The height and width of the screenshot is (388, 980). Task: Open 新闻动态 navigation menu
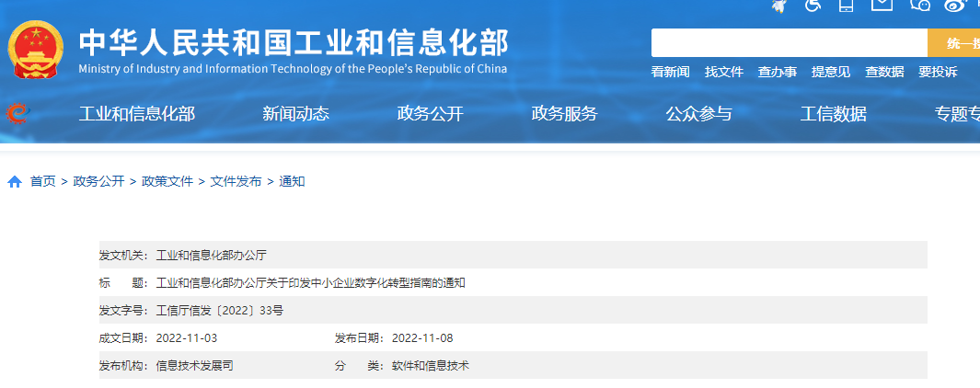[x=295, y=114]
